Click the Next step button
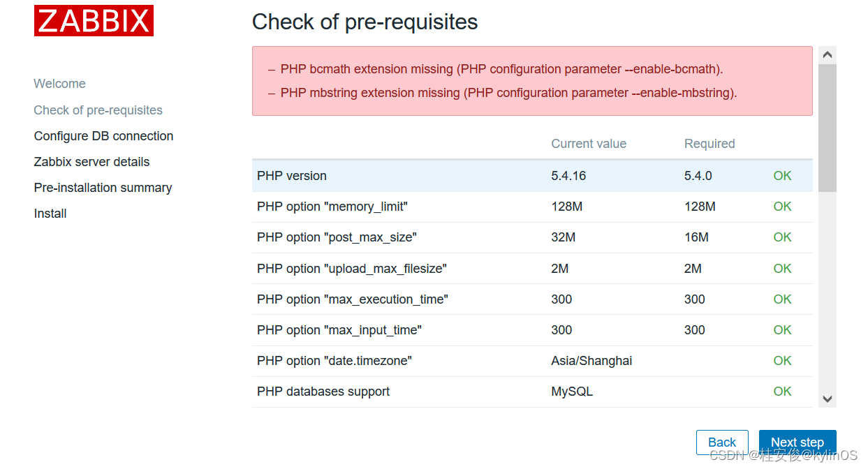This screenshot has width=868, height=469. 797,442
